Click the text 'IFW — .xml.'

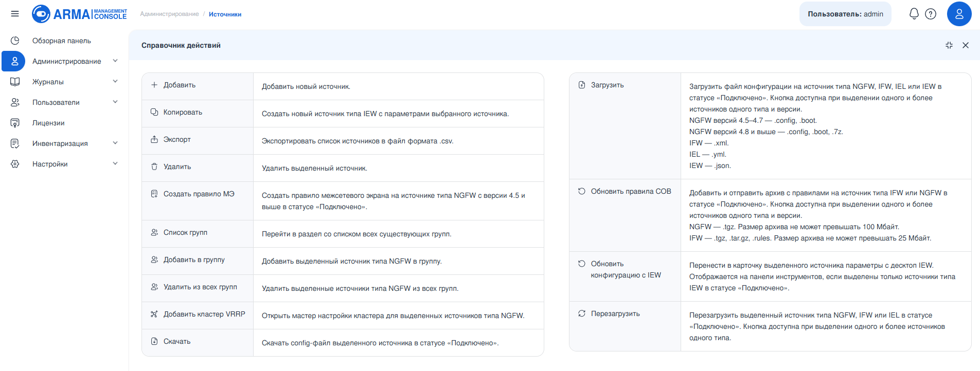point(709,143)
